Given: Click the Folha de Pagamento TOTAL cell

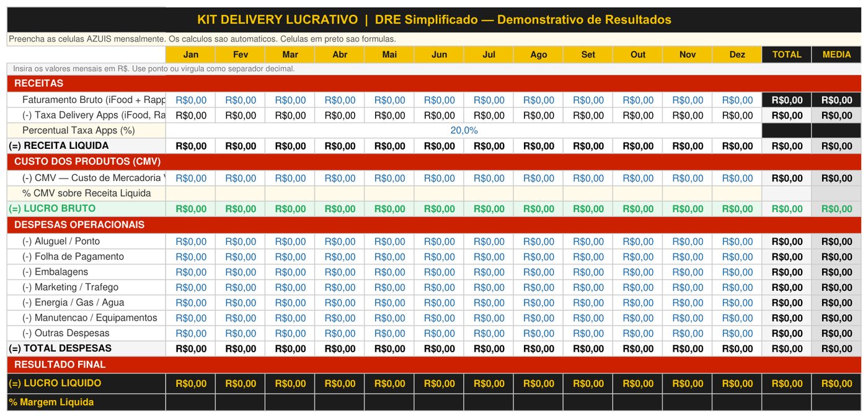Looking at the screenshot, I should (x=787, y=257).
